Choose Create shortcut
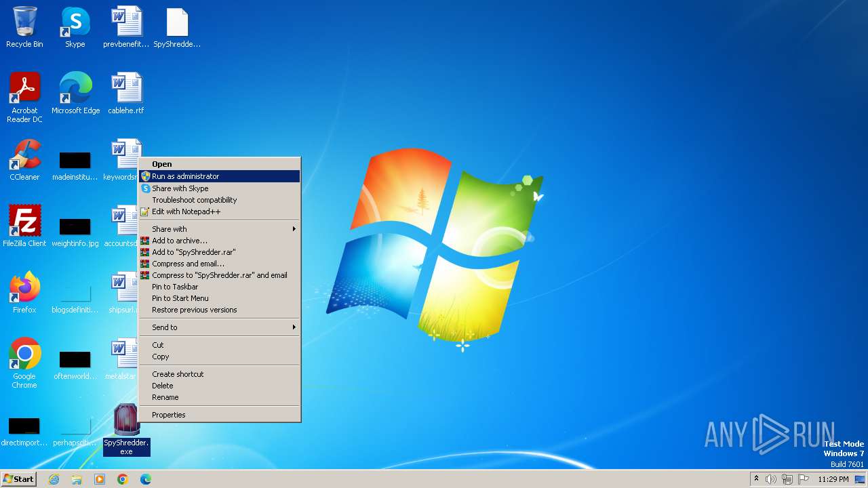 220,374
